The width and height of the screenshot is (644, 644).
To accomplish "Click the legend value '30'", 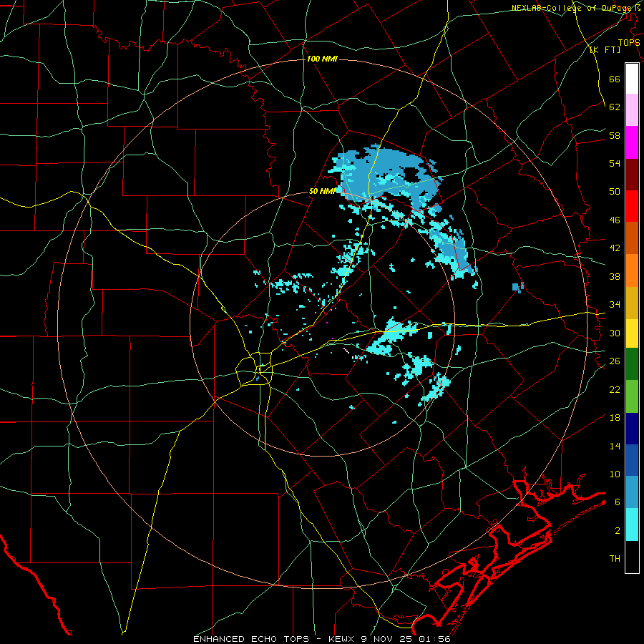I will (615, 333).
